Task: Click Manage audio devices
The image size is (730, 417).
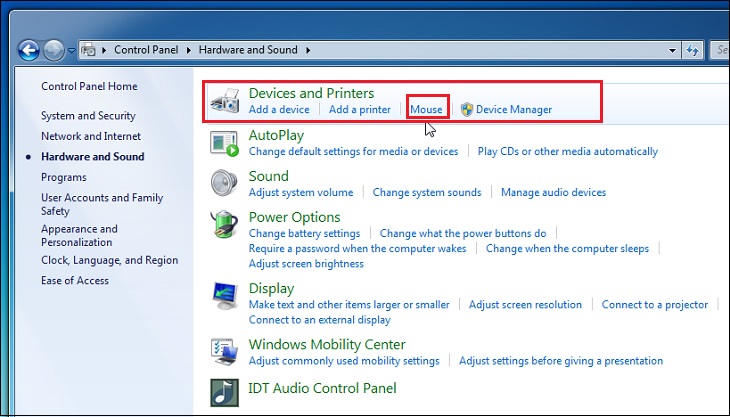Action: (x=554, y=192)
